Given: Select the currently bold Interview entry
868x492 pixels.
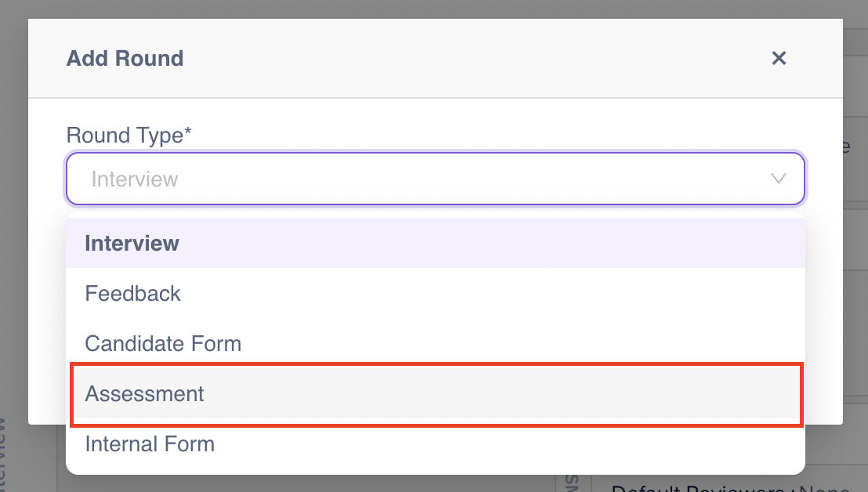Looking at the screenshot, I should click(x=132, y=243).
